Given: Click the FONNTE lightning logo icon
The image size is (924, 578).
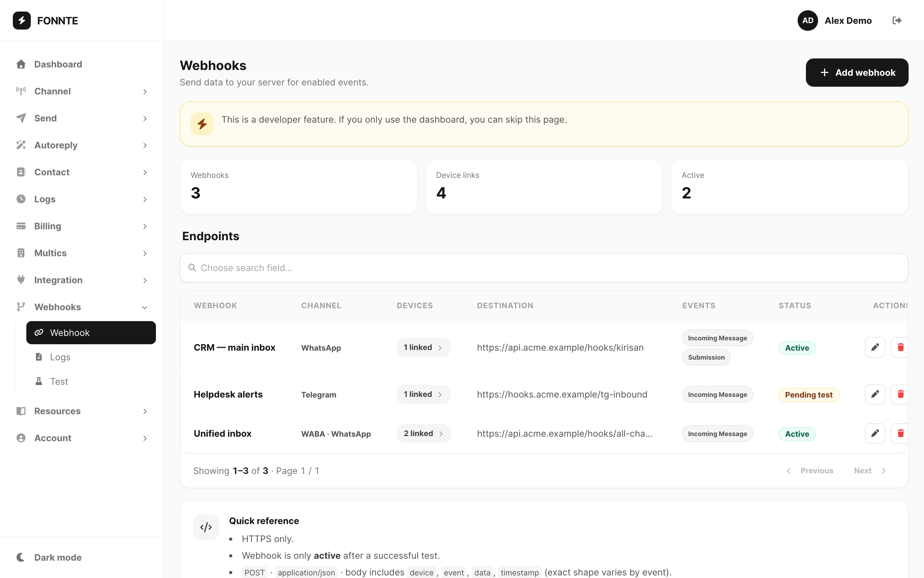Looking at the screenshot, I should point(22,21).
